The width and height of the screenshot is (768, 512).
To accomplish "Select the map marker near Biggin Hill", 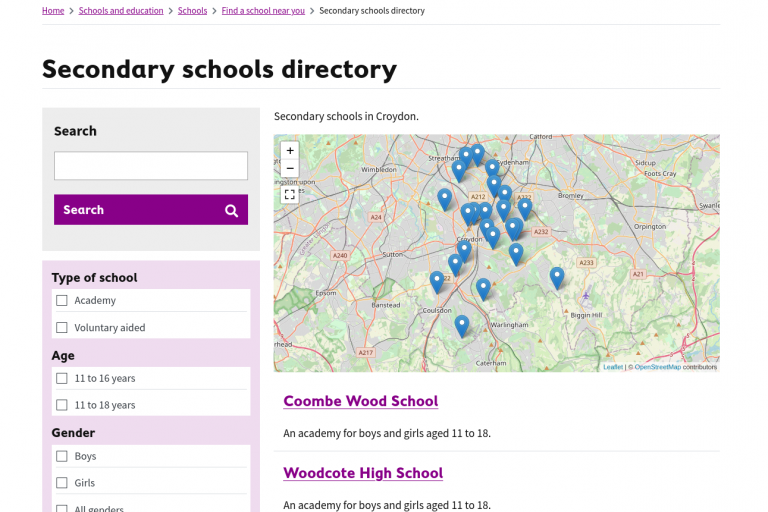I will point(556,278).
